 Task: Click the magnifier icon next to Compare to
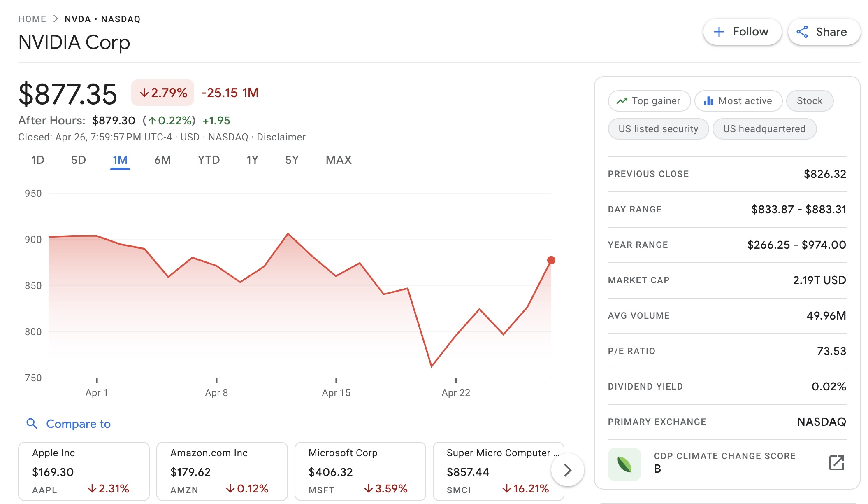coord(32,423)
